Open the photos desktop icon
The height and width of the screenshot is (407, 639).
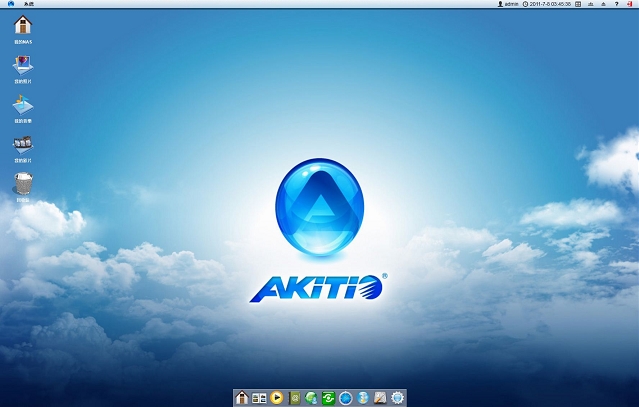pyautogui.click(x=23, y=65)
